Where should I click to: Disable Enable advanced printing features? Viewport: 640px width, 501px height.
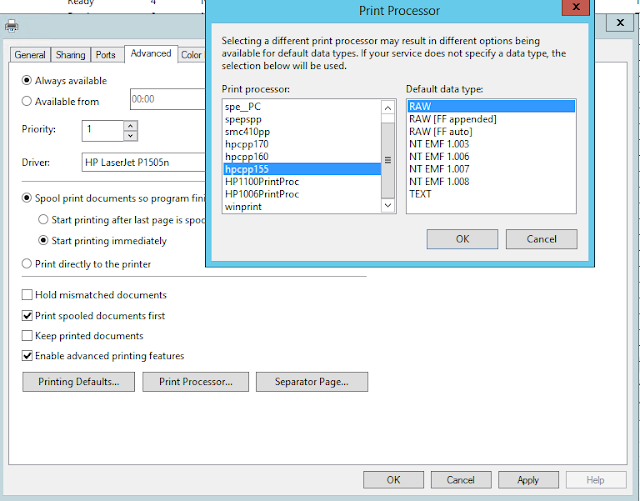[27, 356]
